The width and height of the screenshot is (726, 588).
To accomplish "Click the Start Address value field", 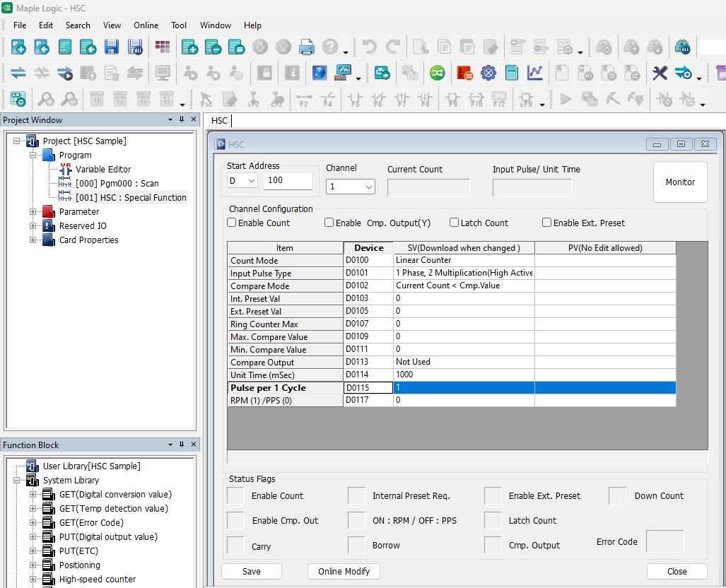I will pos(288,181).
